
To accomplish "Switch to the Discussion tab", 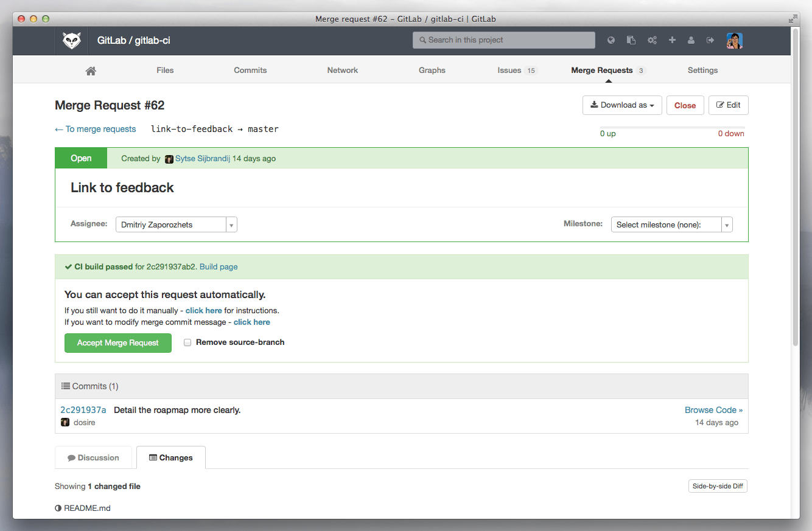I will point(93,458).
